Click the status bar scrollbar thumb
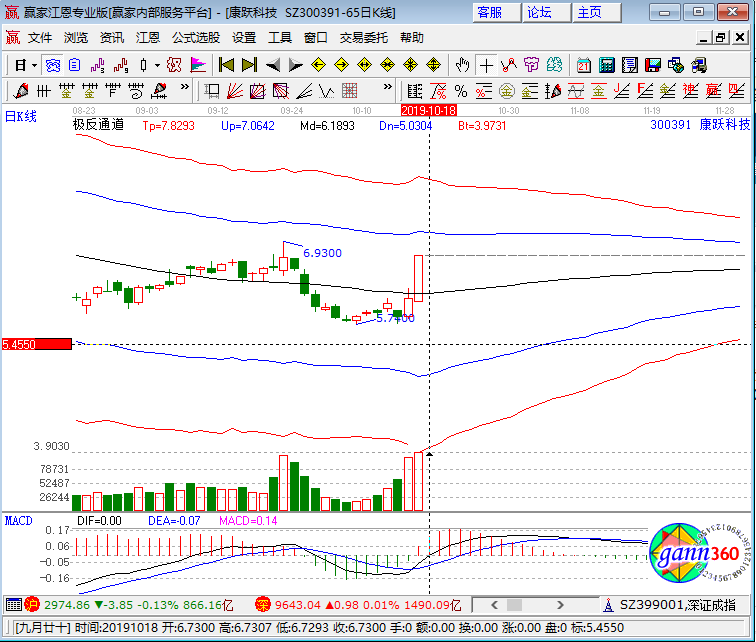The image size is (756, 642). click(x=514, y=604)
